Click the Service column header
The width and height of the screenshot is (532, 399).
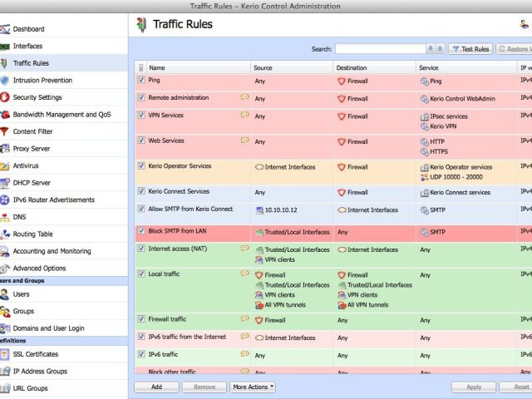pyautogui.click(x=465, y=68)
